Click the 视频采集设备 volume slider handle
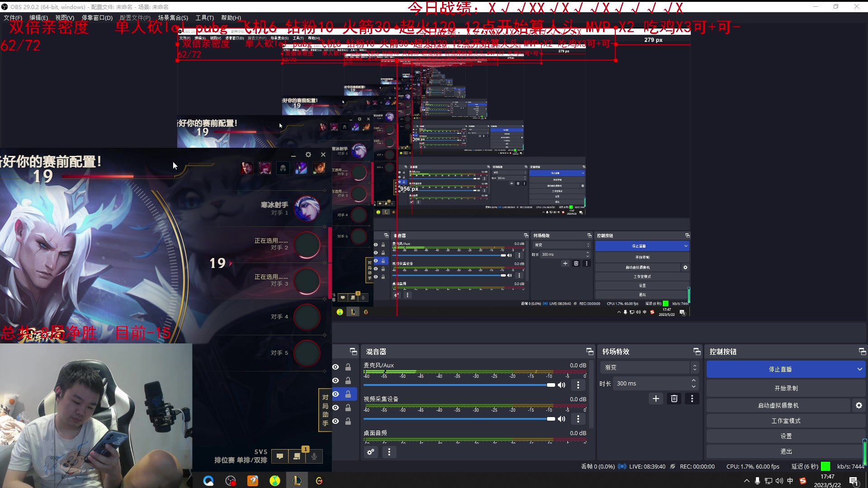The image size is (868, 488). (551, 419)
